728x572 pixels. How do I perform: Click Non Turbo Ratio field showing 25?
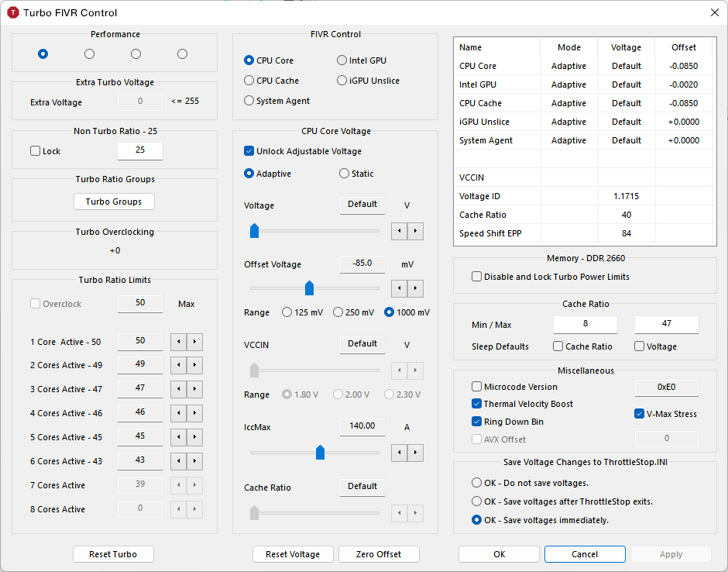click(140, 150)
